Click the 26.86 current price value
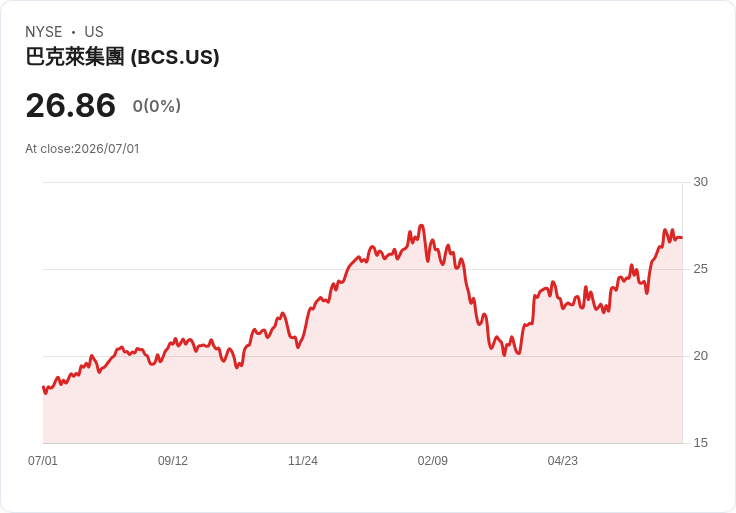This screenshot has height=513, width=736. click(x=70, y=105)
